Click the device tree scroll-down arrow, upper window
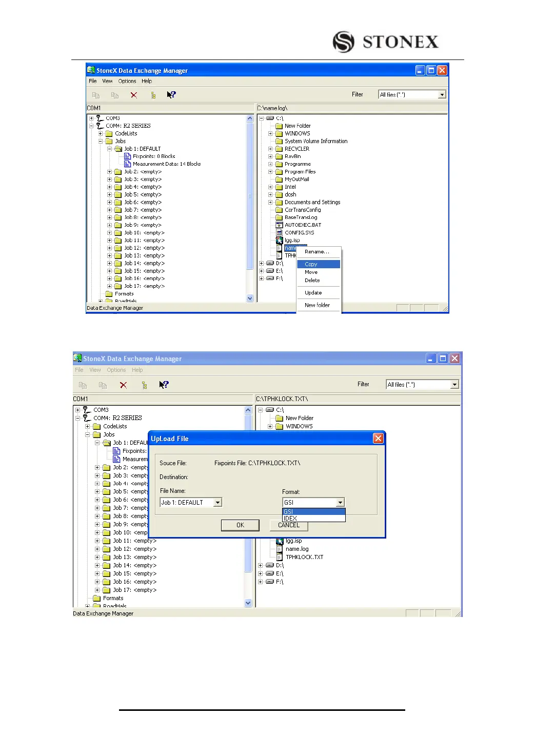Screen dimensions: 535x756 pos(250,298)
